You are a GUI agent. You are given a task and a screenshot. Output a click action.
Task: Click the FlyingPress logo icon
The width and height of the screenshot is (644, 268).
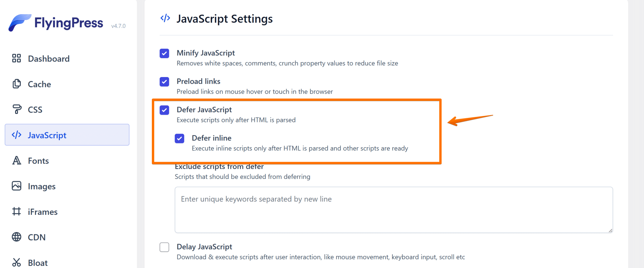pyautogui.click(x=19, y=23)
